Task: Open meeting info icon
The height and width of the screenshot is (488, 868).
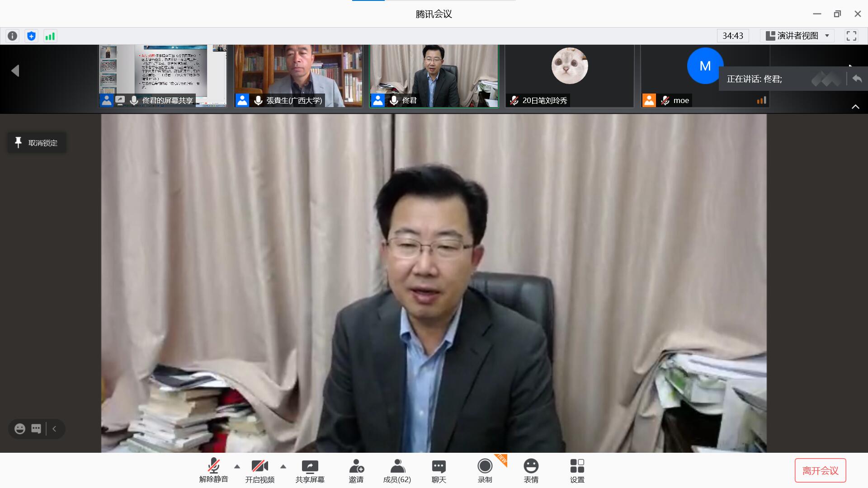Action: (13, 36)
